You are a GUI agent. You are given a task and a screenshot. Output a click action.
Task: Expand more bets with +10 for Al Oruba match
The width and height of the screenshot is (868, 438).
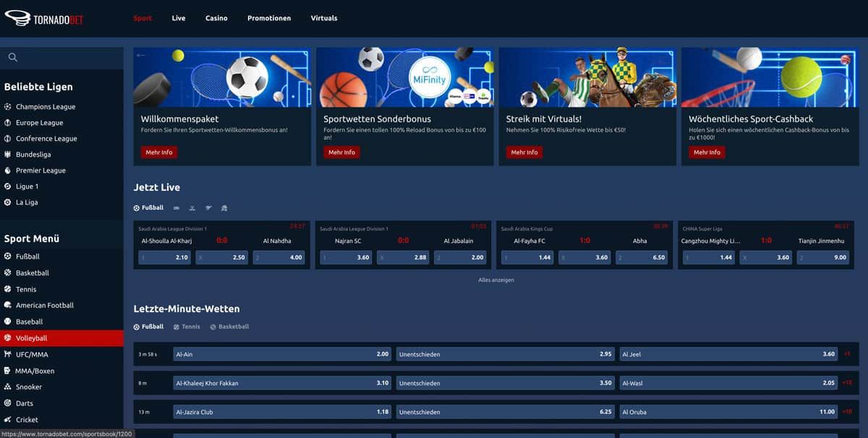[x=847, y=412]
